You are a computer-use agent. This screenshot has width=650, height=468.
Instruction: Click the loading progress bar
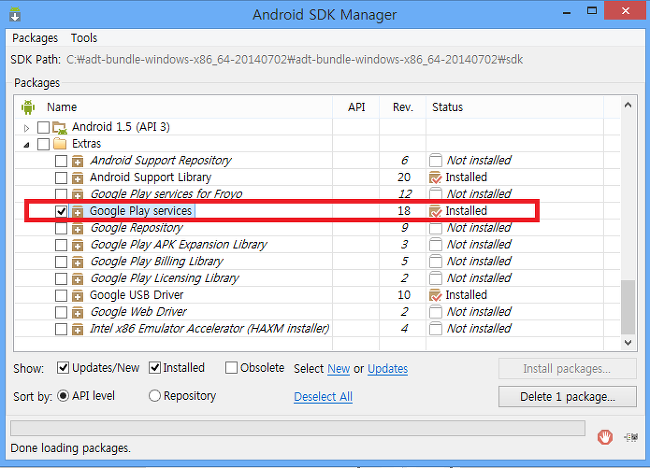pyautogui.click(x=298, y=428)
